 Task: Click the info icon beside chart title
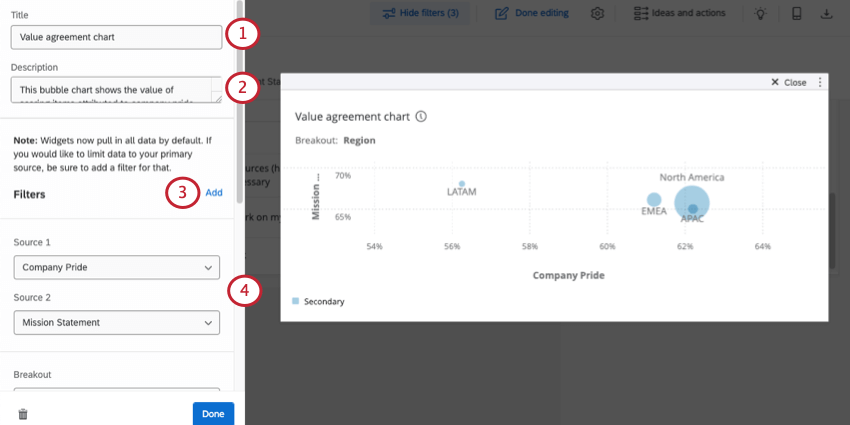click(x=421, y=116)
